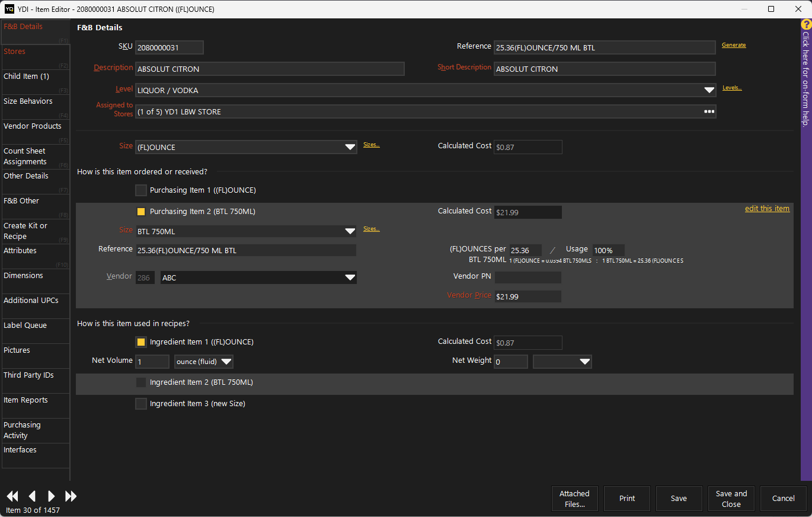Viewport: 812px width, 517px height.
Task: Go to Size Behaviors tab
Action: pyautogui.click(x=36, y=107)
